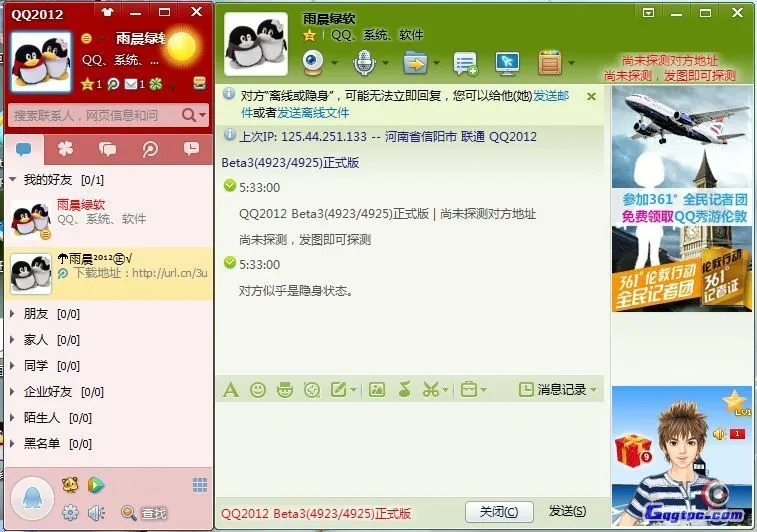Screen dimensions: 757x532
Task: Open dropdown arrow beside 消息记录
Action: 593,390
